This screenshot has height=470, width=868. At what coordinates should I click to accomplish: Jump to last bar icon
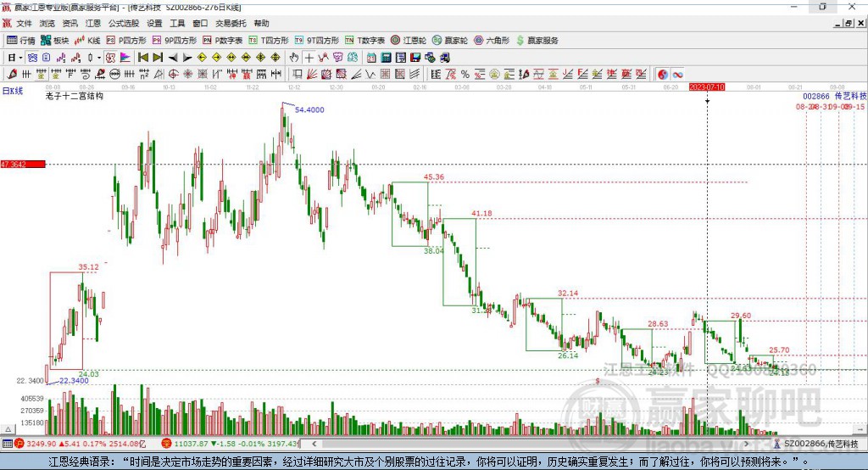click(158, 58)
